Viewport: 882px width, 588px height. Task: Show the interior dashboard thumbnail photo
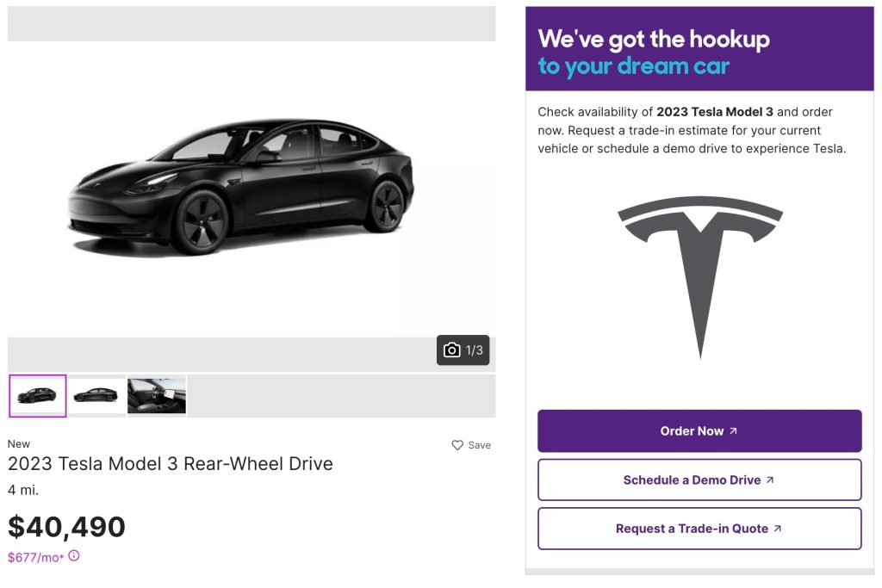[x=157, y=396]
